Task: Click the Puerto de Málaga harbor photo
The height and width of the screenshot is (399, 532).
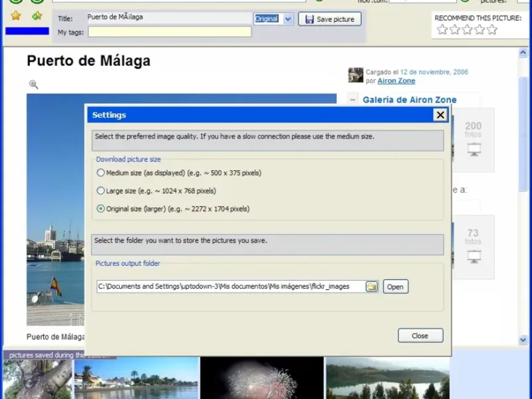Action: tap(56, 209)
